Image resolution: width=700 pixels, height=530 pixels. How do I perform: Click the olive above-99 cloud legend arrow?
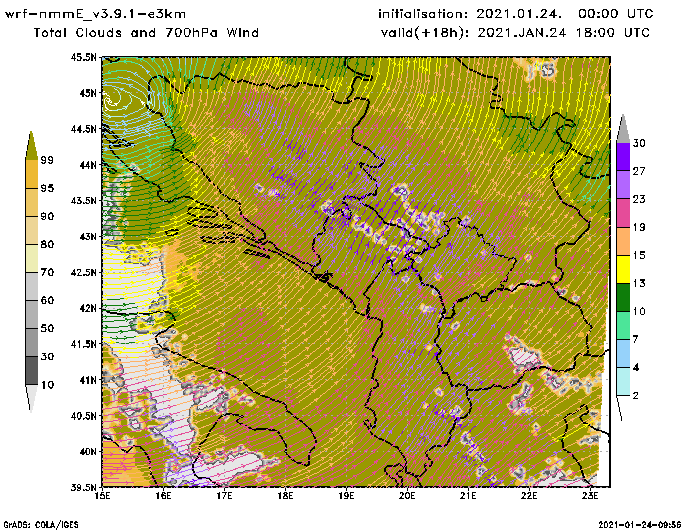[31, 145]
